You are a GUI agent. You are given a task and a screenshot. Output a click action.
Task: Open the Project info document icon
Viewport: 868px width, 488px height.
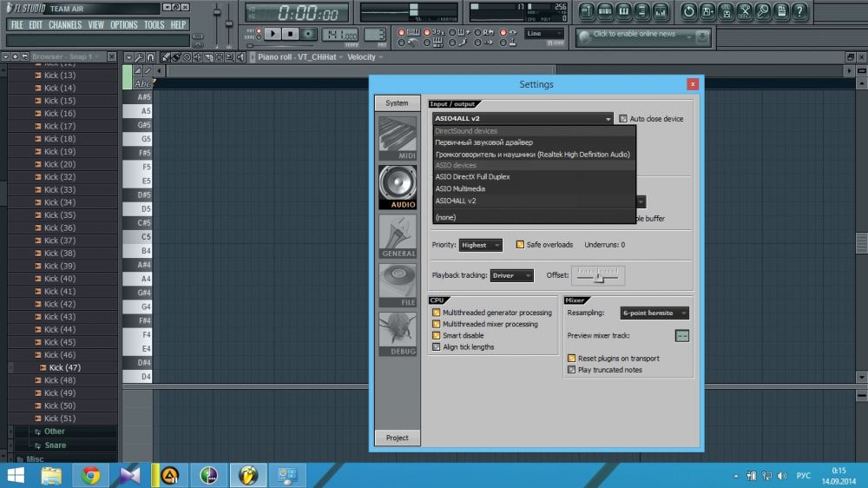coord(782,11)
